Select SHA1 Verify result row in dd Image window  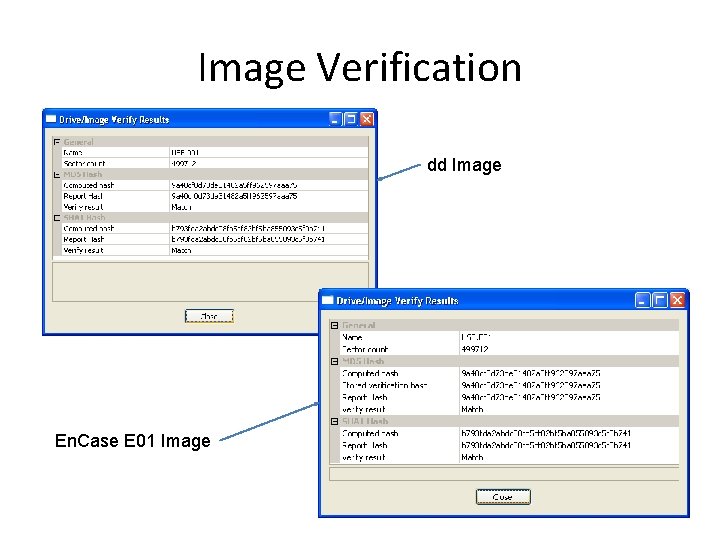coord(215,250)
